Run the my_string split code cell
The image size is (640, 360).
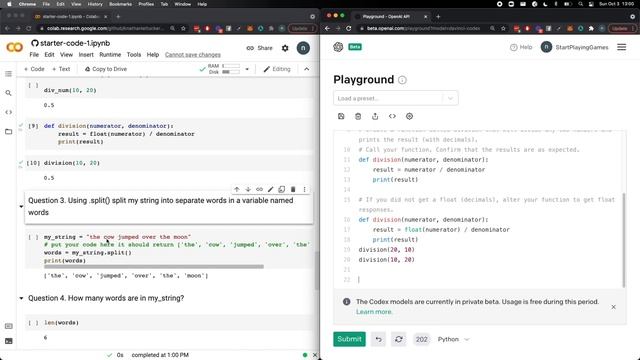click(33, 237)
